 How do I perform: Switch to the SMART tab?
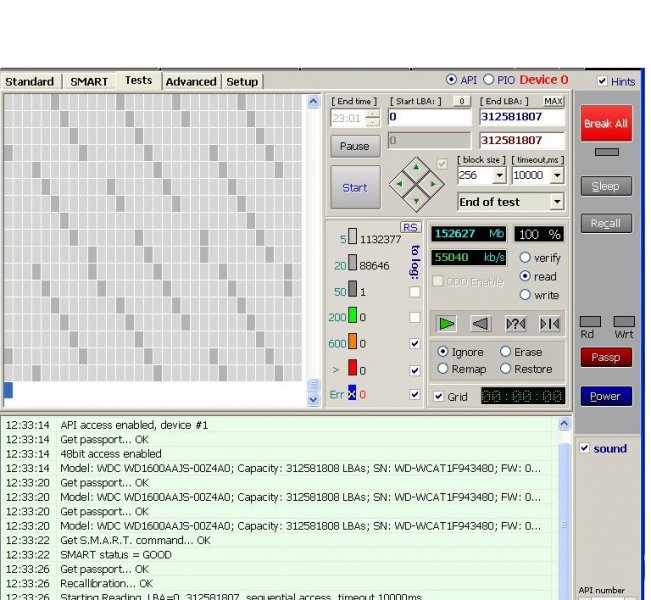point(89,81)
